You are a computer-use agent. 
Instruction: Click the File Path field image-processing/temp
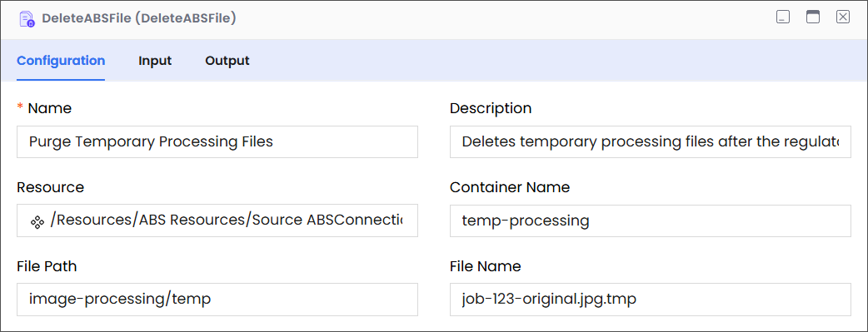(x=217, y=300)
